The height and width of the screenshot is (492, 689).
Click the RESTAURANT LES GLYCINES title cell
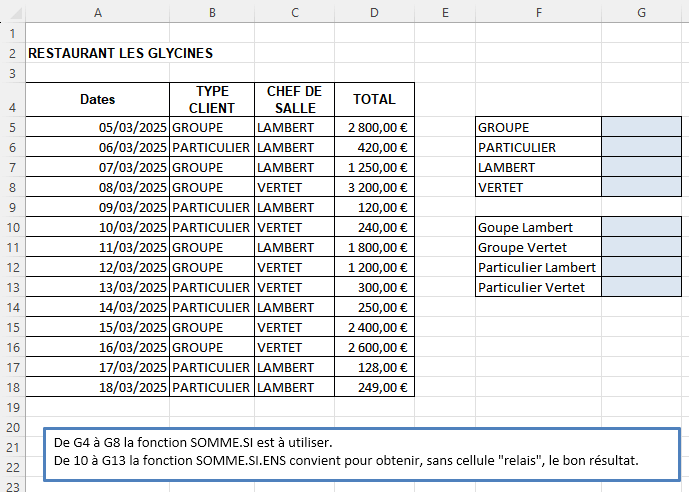(x=120, y=53)
